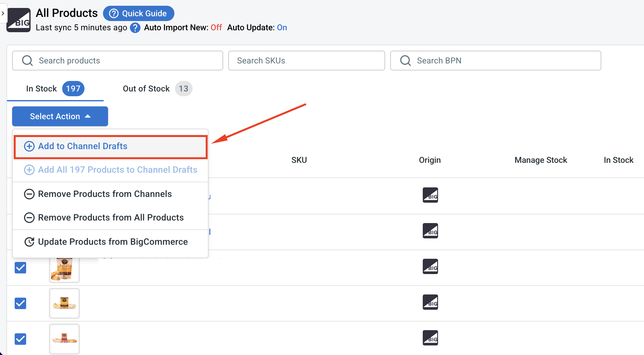Click the minus icon for Remove Products from Channels
The height and width of the screenshot is (355, 644).
click(x=29, y=194)
